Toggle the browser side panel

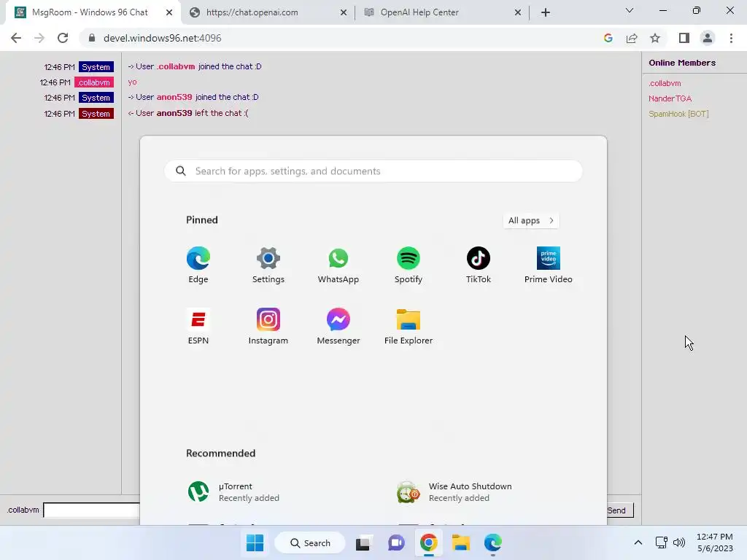(x=684, y=38)
